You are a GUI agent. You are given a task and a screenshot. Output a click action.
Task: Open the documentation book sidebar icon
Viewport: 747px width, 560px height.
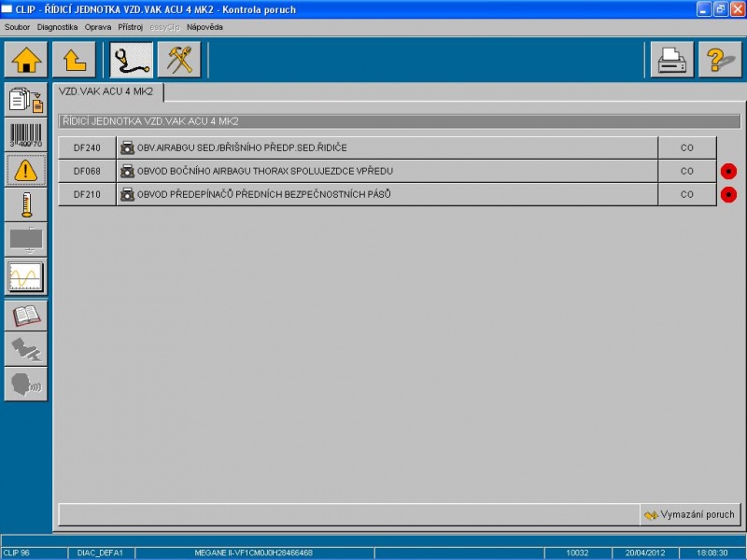click(26, 316)
